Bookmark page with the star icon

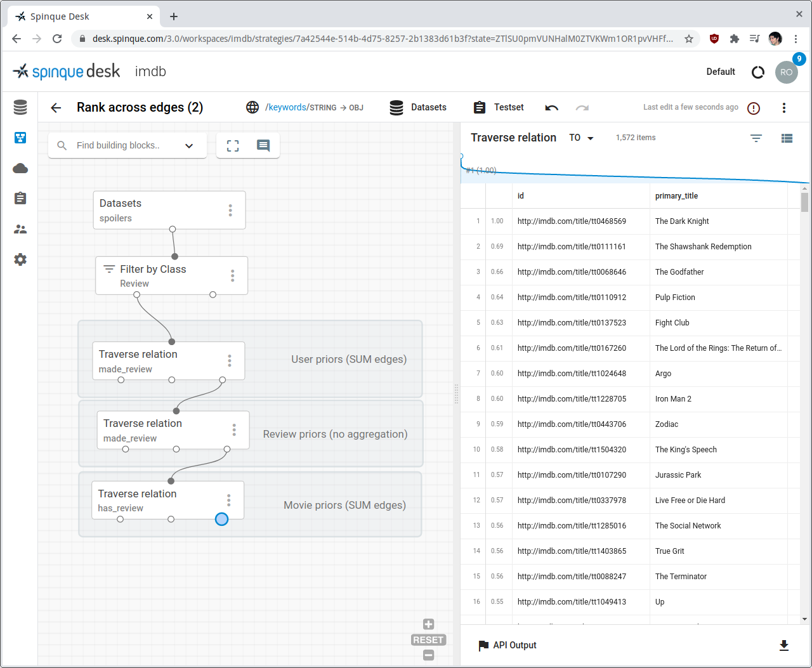coord(689,39)
